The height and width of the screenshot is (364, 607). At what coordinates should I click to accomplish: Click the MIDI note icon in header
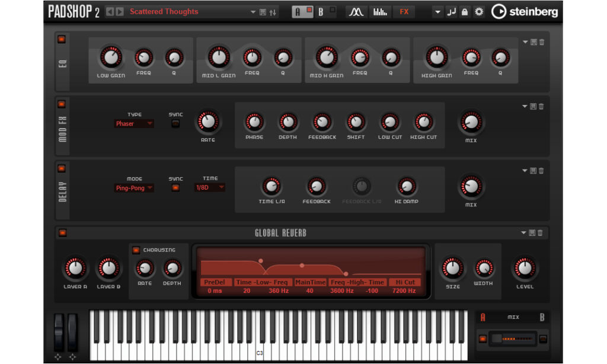(451, 12)
